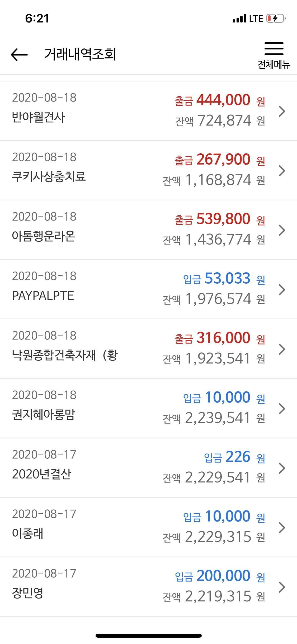This screenshot has height=644, width=297.
Task: Open the PAYPALPTE deposit chevron
Action: click(x=282, y=290)
